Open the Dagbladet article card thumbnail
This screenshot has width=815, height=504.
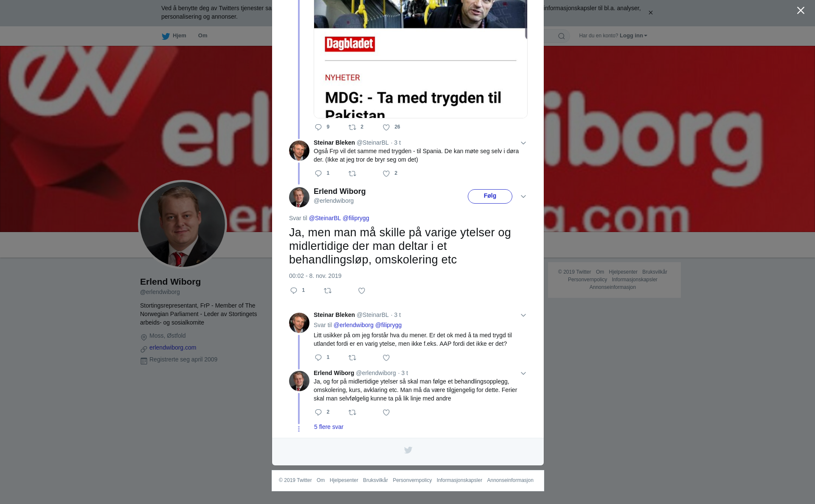421,59
